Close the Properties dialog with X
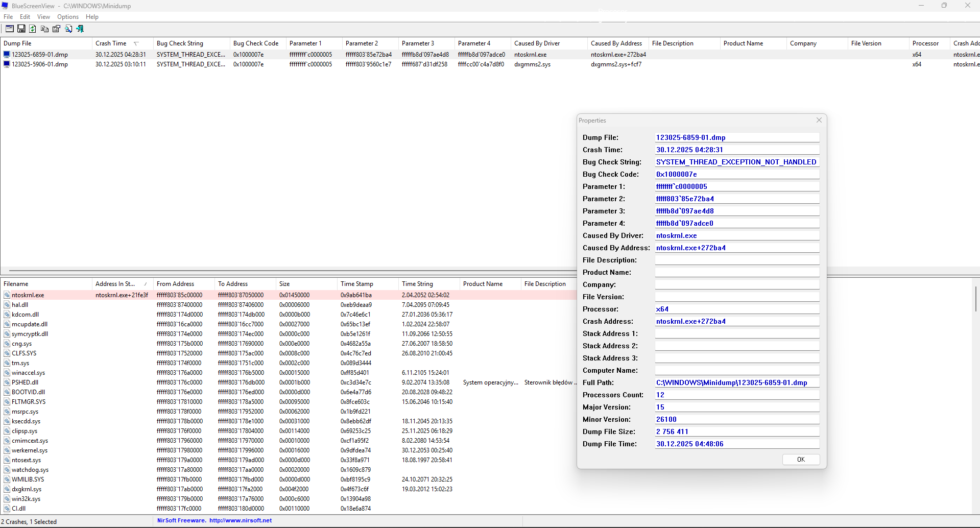This screenshot has height=528, width=980. tap(819, 120)
